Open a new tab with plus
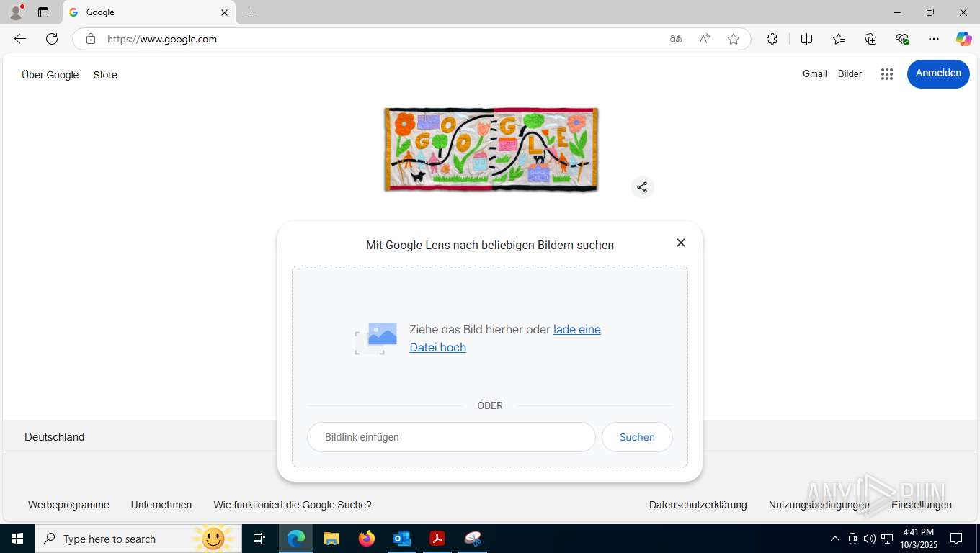 pos(251,12)
